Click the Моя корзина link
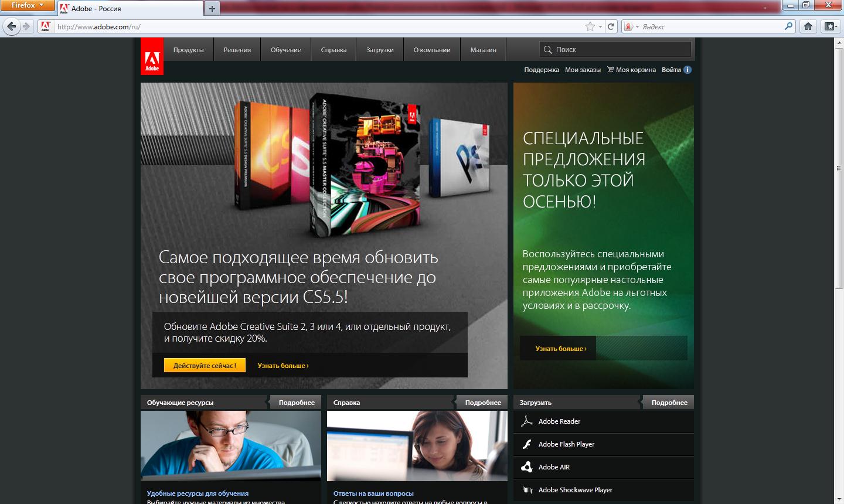Screen dimensions: 844x504 (x=636, y=70)
